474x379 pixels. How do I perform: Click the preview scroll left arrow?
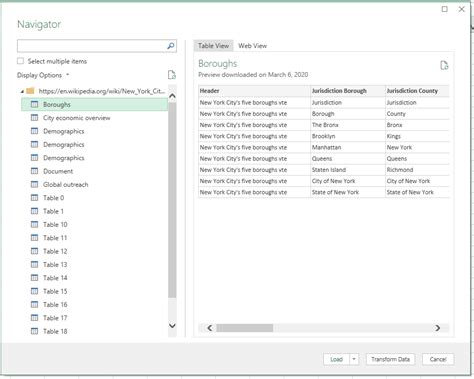[x=209, y=328]
